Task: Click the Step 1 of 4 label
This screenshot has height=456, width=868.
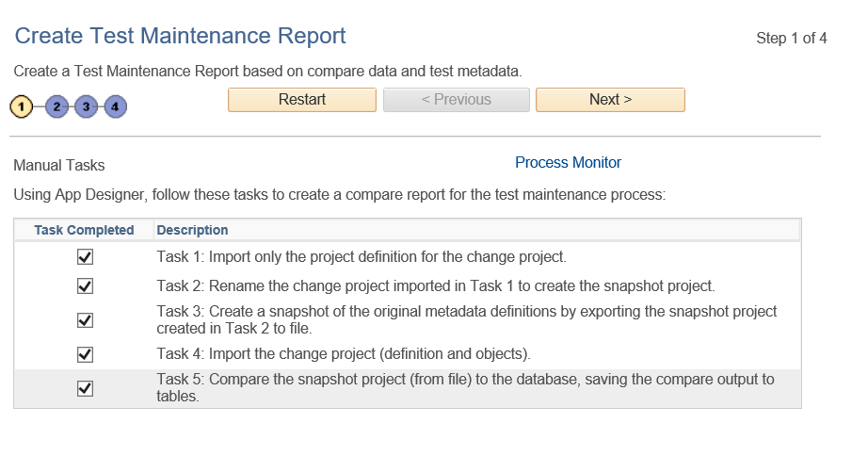Action: 791,39
